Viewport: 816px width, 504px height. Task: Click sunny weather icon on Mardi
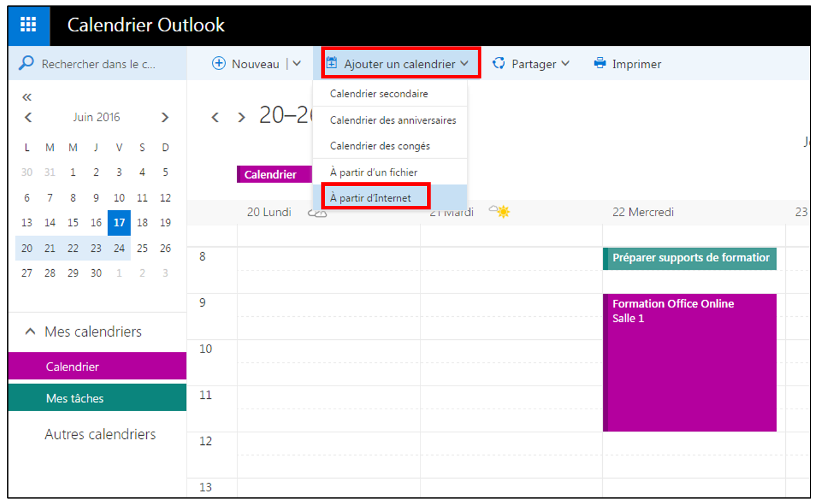pos(500,211)
